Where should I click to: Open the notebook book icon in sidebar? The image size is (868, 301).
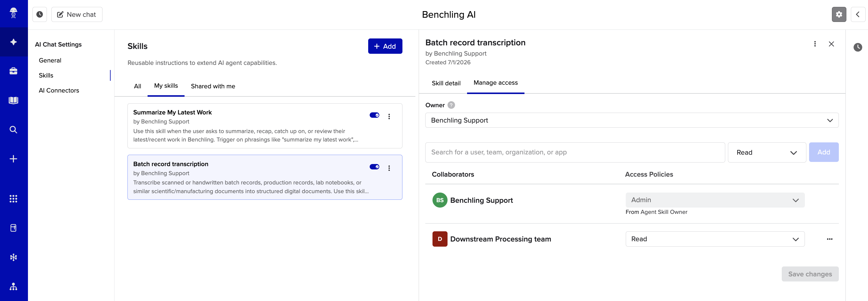click(14, 100)
